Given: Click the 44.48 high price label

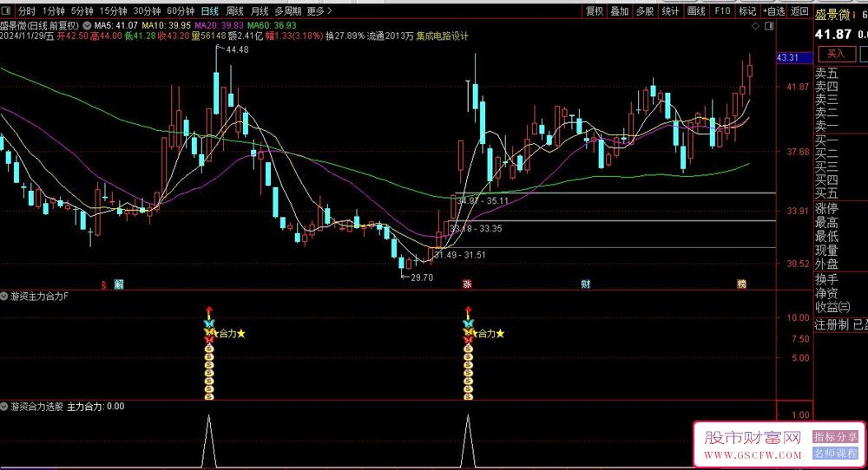Looking at the screenshot, I should point(238,49).
